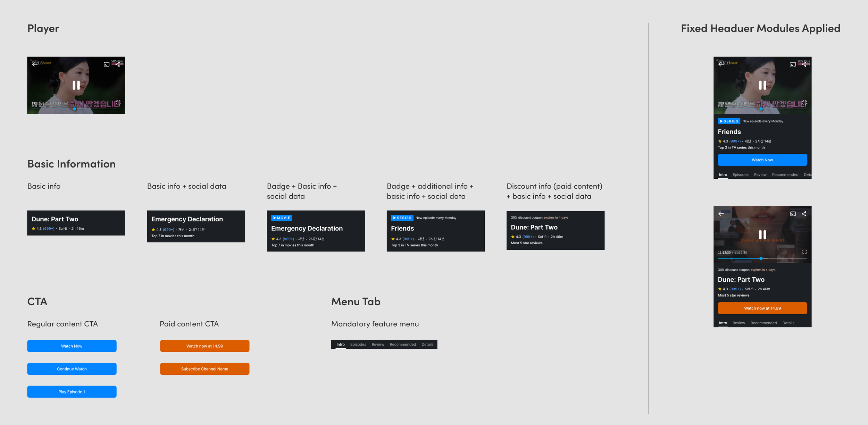The height and width of the screenshot is (425, 868).
Task: Switch to Review tab in Friends mockup
Action: pos(760,175)
